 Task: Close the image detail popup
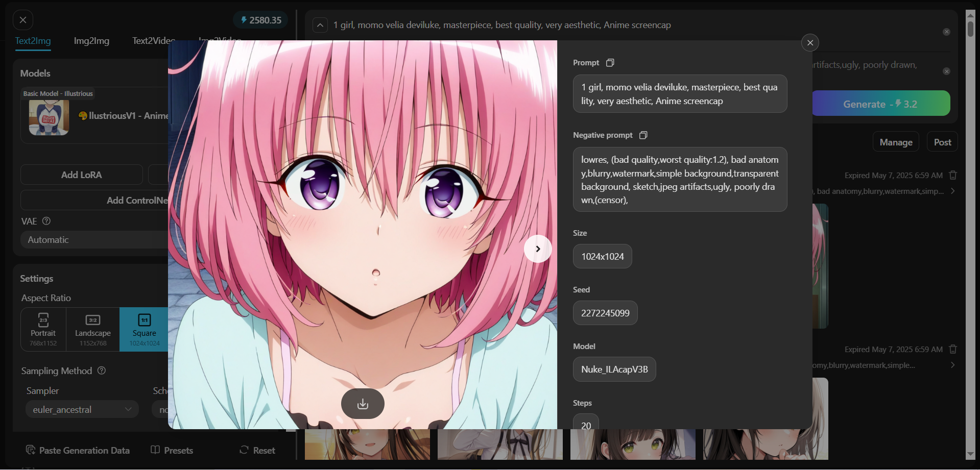[x=810, y=43]
